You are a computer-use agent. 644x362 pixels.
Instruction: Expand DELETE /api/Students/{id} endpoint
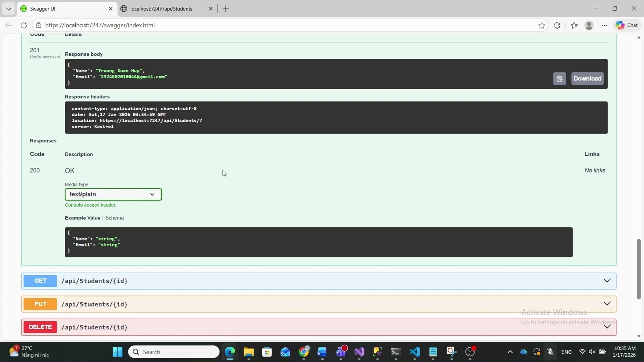[318, 327]
